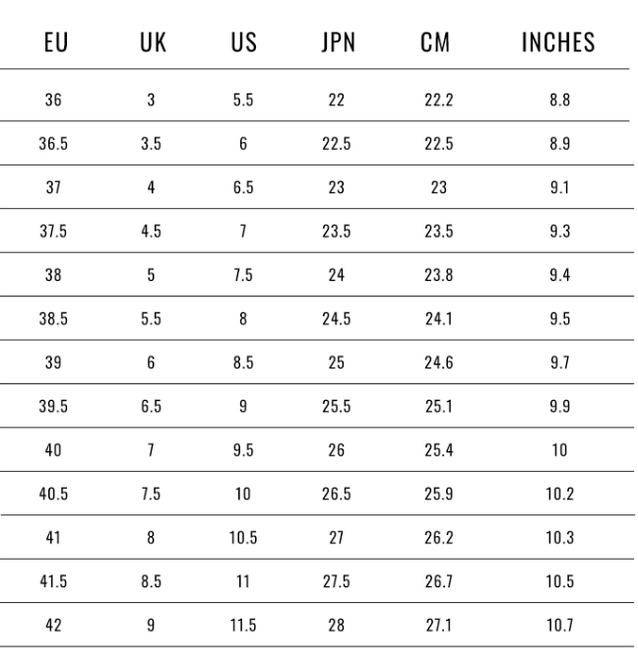
Task: Select JPN size 24 cell
Action: pyautogui.click(x=336, y=275)
